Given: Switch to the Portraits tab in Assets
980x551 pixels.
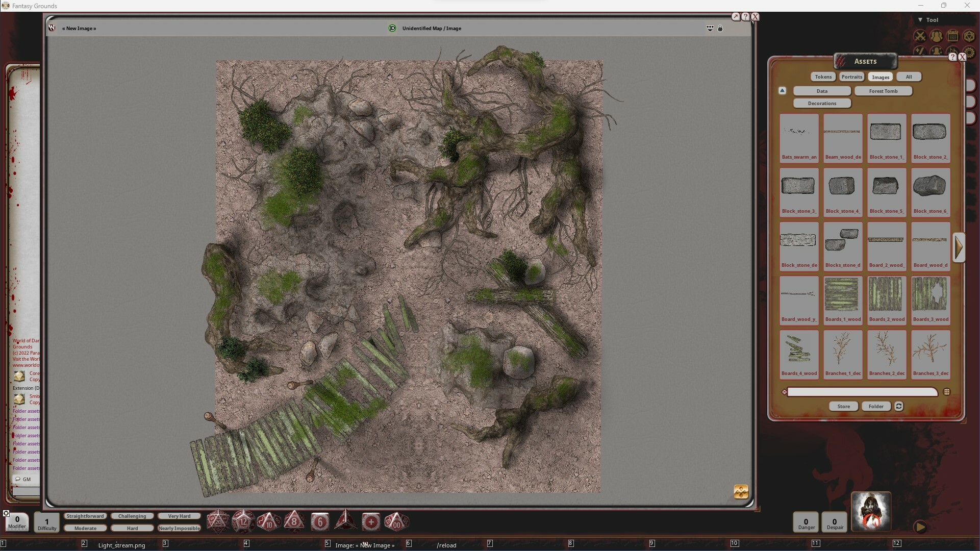Looking at the screenshot, I should coord(851,77).
